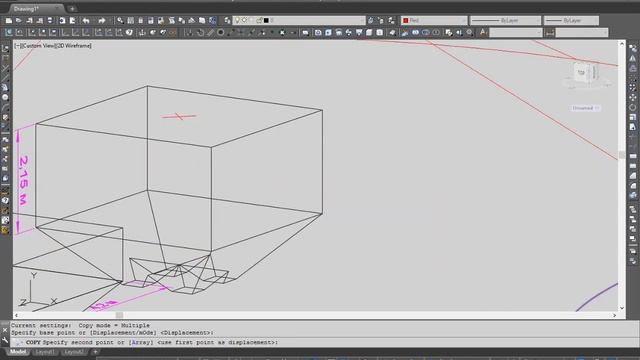Select the Model tab
Image resolution: width=640 pixels, height=360 pixels.
(x=18, y=352)
